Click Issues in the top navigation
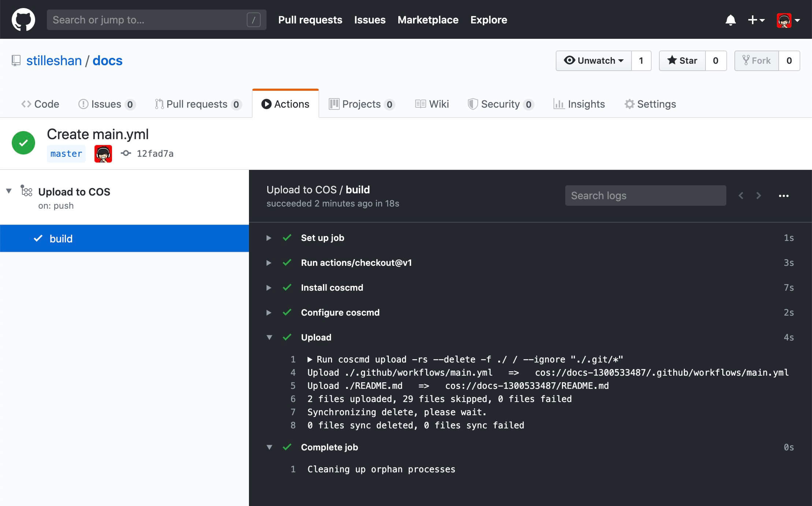The width and height of the screenshot is (812, 506). click(x=370, y=20)
